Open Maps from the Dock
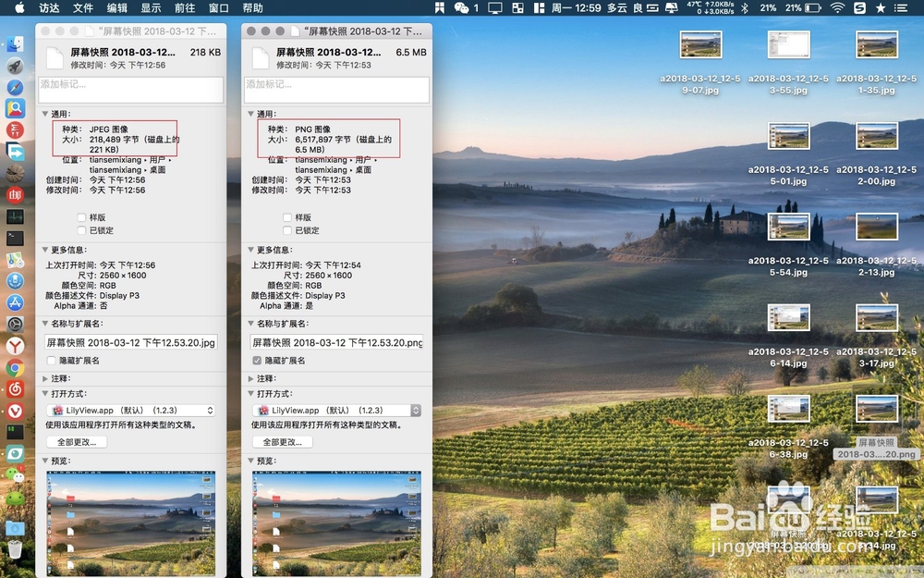Viewport: 924px width, 578px height. (x=15, y=260)
